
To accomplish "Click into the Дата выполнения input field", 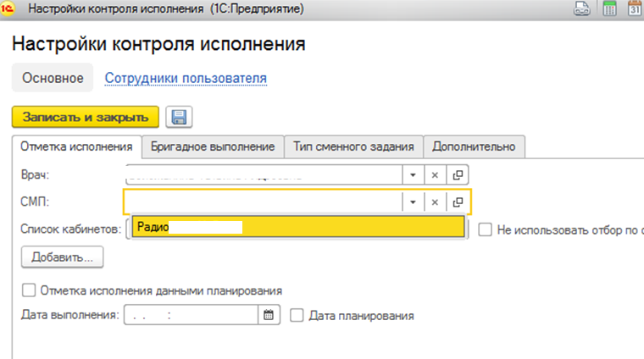I will (x=192, y=315).
